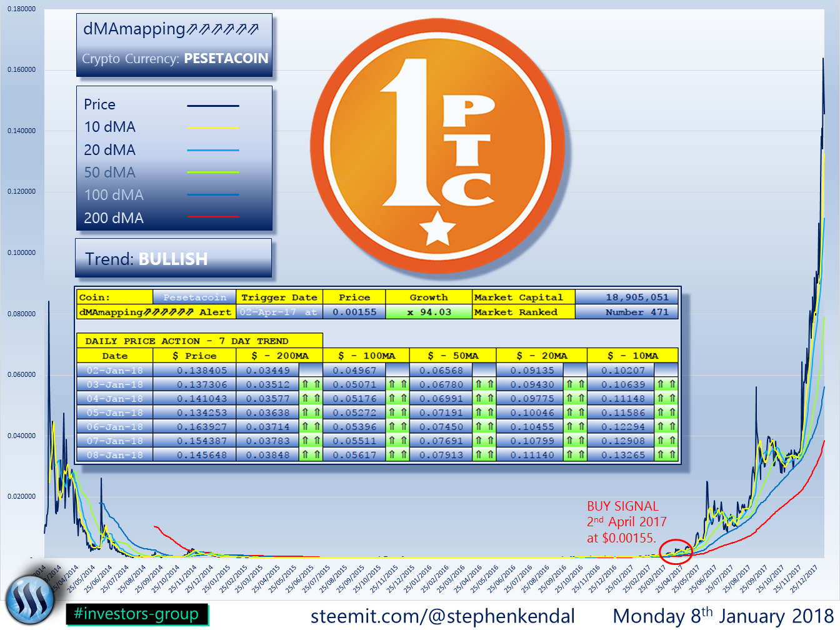Click the 200MA value 0.03848
The image size is (840, 630).
point(267,455)
